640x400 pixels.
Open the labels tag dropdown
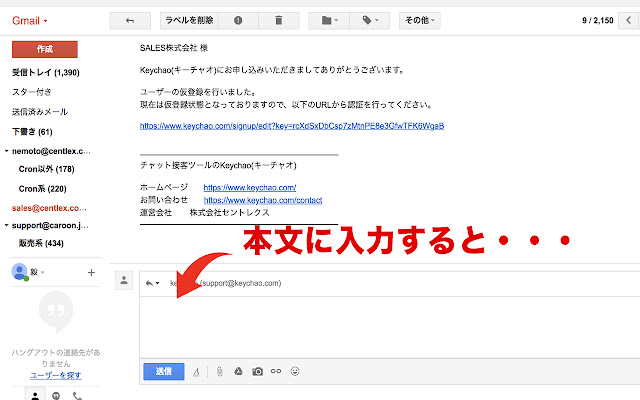pos(370,20)
